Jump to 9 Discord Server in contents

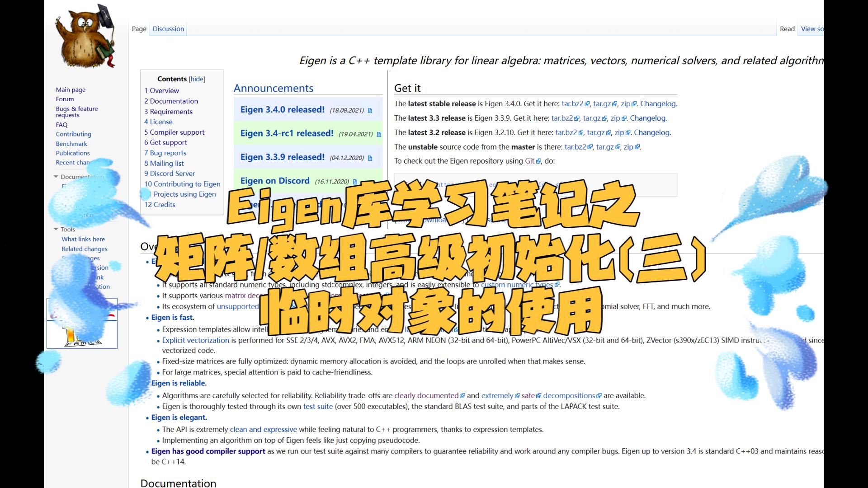170,174
